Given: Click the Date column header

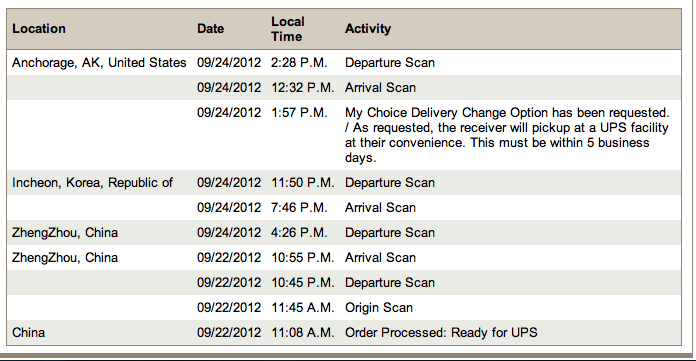Looking at the screenshot, I should coord(210,29).
